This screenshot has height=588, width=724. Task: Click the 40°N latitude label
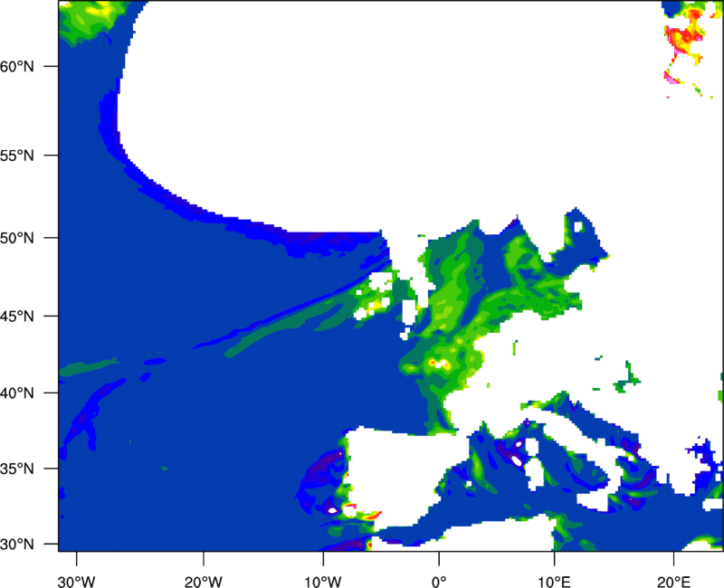coord(17,394)
